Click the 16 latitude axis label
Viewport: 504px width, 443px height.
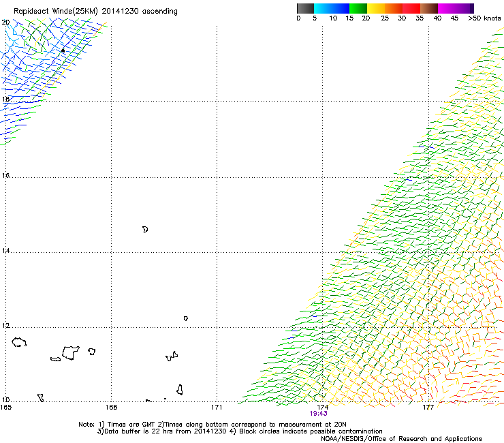5,175
